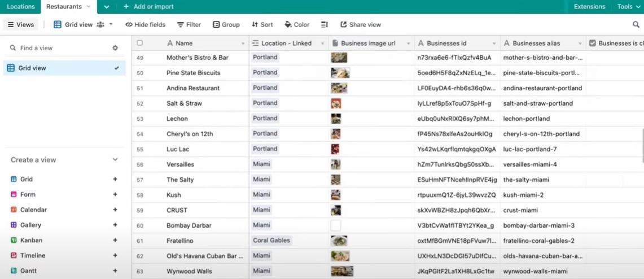The width and height of the screenshot is (644, 279).
Task: Toggle the Views sidebar button
Action: [x=21, y=25]
